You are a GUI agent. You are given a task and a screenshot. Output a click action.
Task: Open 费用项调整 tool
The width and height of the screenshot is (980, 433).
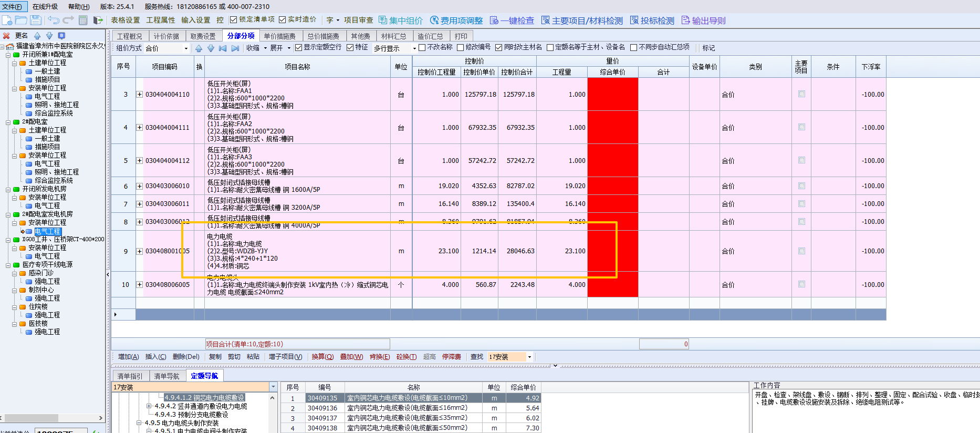tap(456, 20)
